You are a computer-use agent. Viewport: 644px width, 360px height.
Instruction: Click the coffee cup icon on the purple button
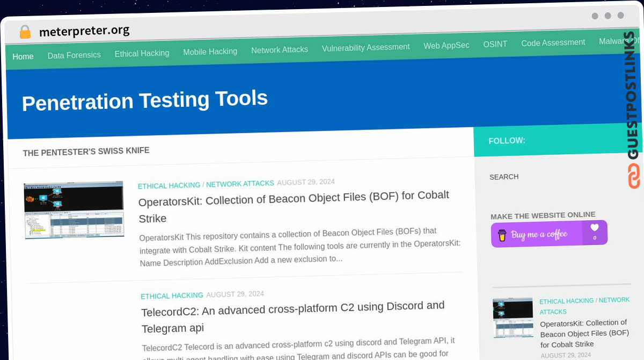tap(502, 235)
